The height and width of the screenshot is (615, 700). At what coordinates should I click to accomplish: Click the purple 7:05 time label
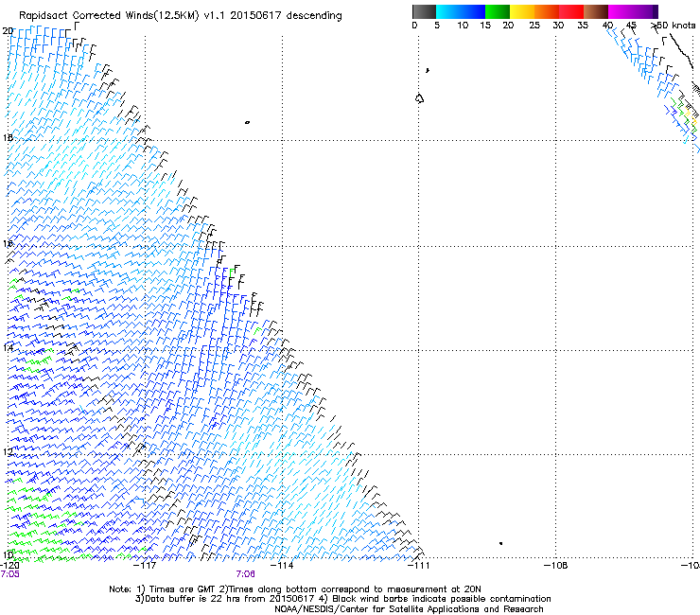9,574
